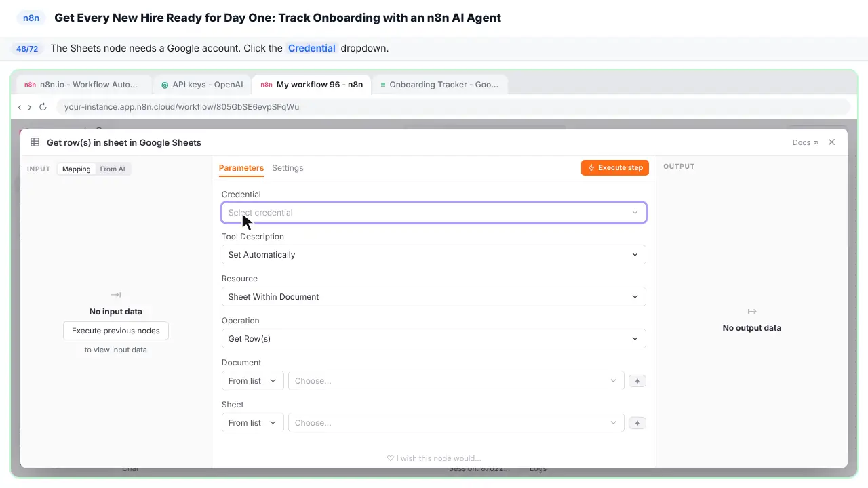This screenshot has height=488, width=868.
Task: Open the Select credential dropdown
Action: (434, 213)
